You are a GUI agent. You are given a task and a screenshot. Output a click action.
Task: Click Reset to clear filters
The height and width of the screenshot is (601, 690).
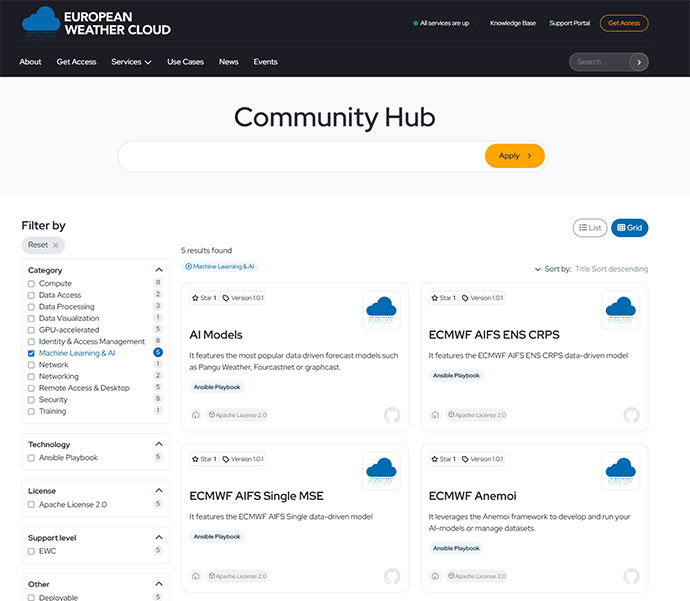coord(43,245)
